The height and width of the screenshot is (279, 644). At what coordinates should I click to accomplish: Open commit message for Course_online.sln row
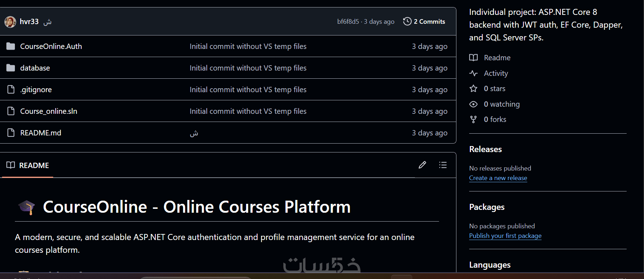[248, 111]
